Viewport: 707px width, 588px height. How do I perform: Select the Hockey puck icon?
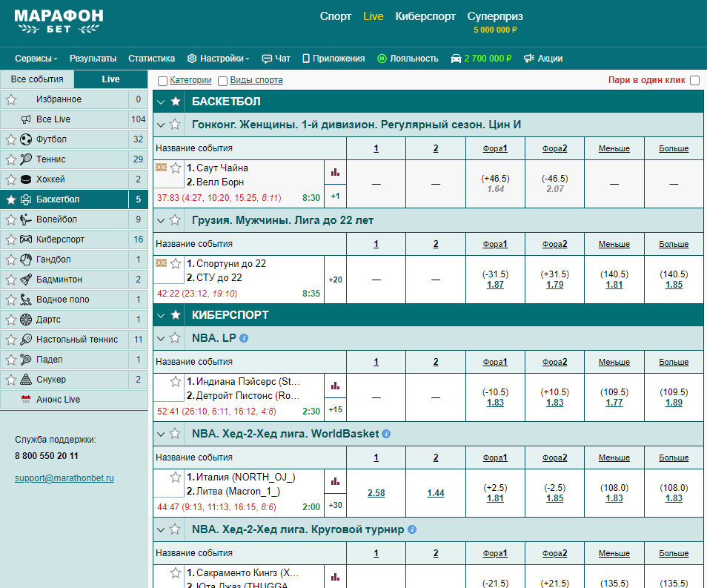coord(26,179)
